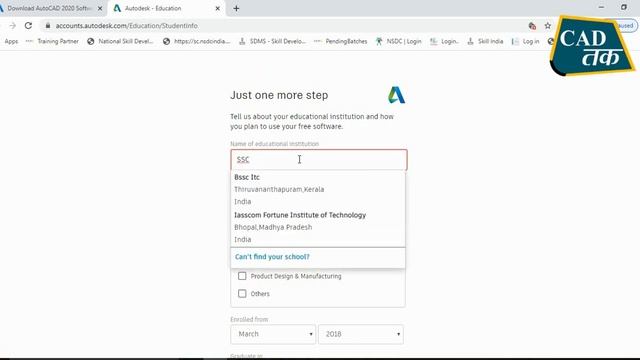
Task: Open the SDMS - Skill Develo... bookmark
Action: pos(272,41)
